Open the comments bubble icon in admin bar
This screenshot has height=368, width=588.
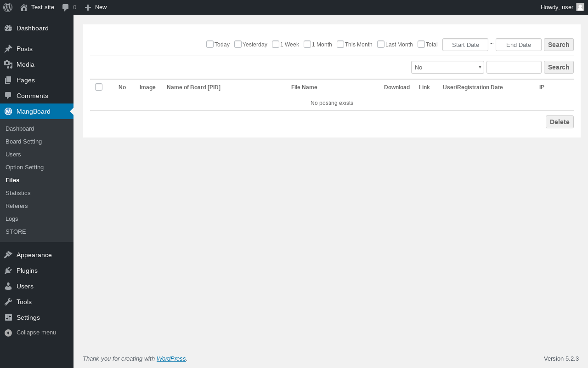point(66,7)
